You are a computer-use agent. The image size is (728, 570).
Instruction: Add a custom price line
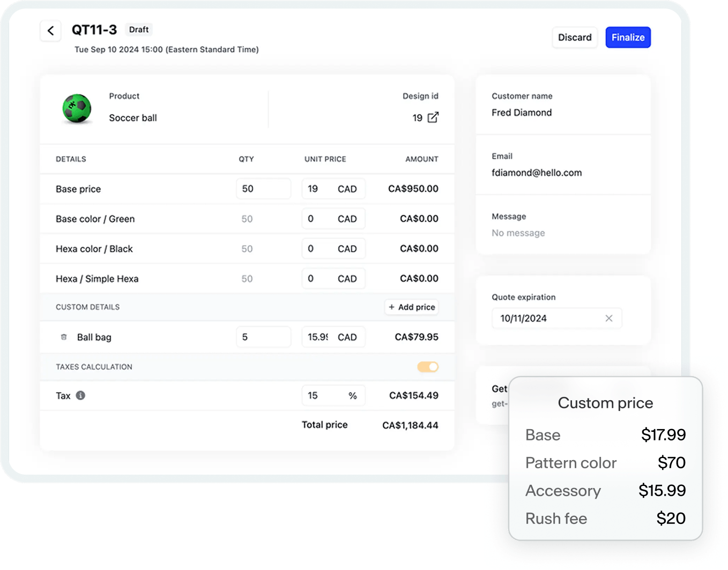pyautogui.click(x=411, y=307)
